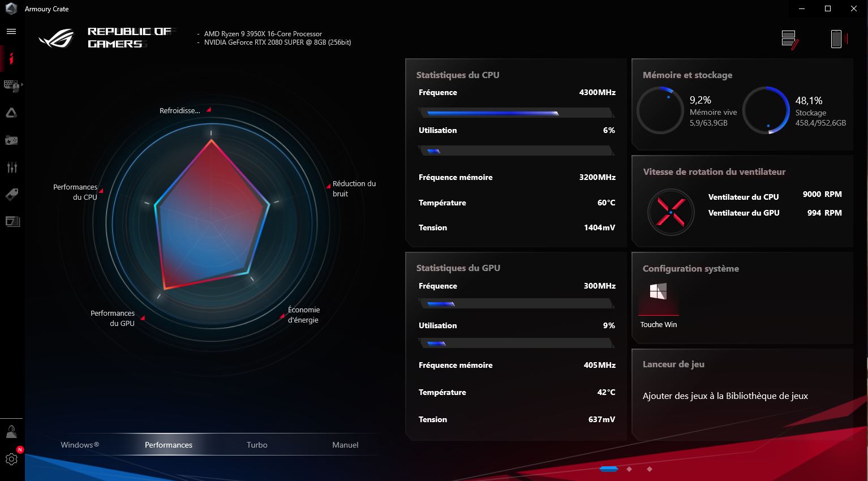Click the red X fan icon
This screenshot has width=868, height=481.
click(x=671, y=212)
